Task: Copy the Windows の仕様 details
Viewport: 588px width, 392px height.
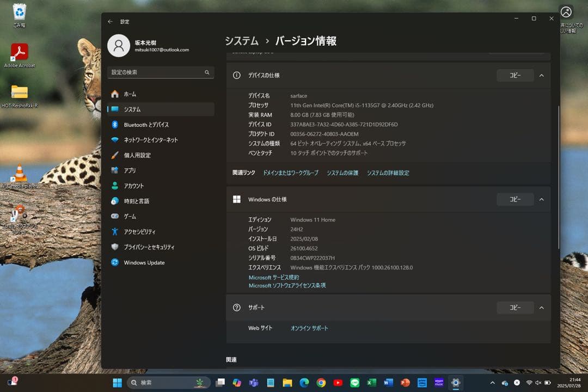Action: 514,199
